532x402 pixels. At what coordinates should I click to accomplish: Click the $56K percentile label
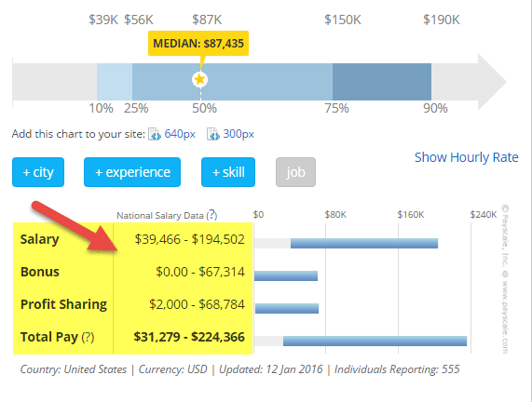click(x=139, y=20)
